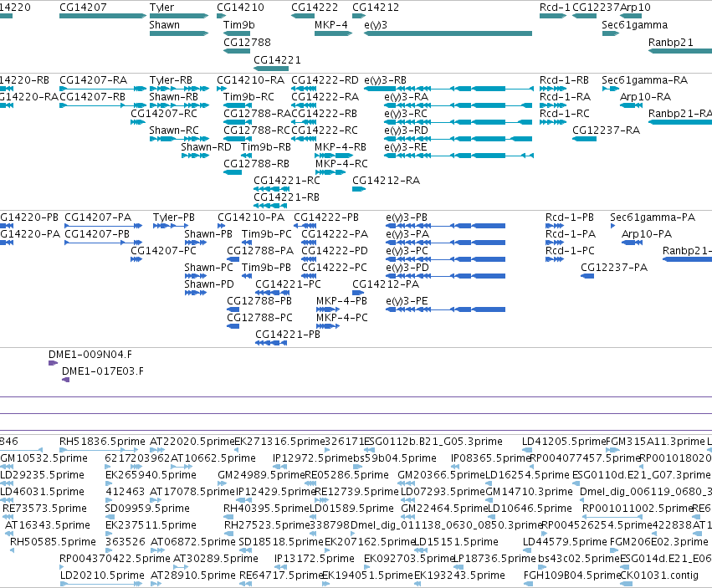
Task: Open the CG14210 gene label
Action: click(240, 8)
